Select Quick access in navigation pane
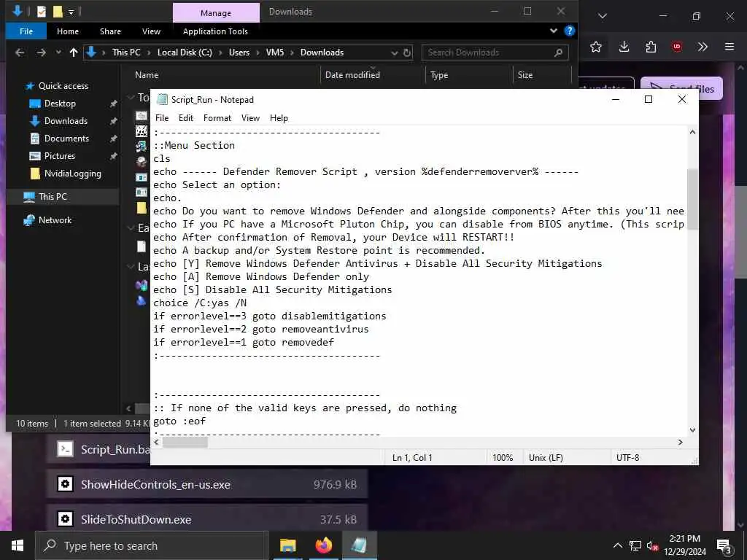The height and width of the screenshot is (560, 747). pos(63,86)
